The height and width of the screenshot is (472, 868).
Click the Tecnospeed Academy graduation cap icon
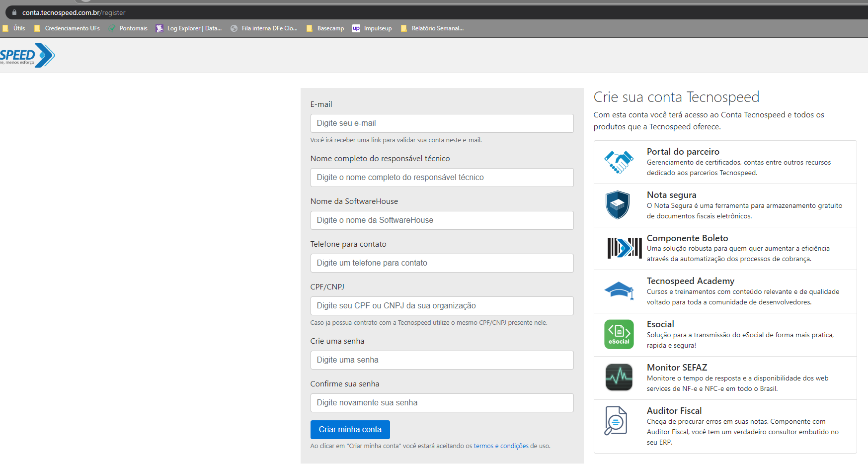(619, 290)
